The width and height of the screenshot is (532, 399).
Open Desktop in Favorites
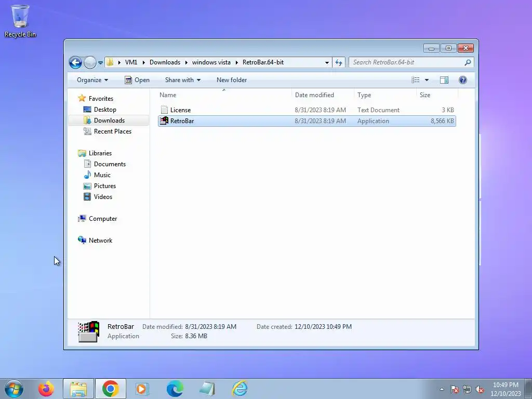pos(105,110)
